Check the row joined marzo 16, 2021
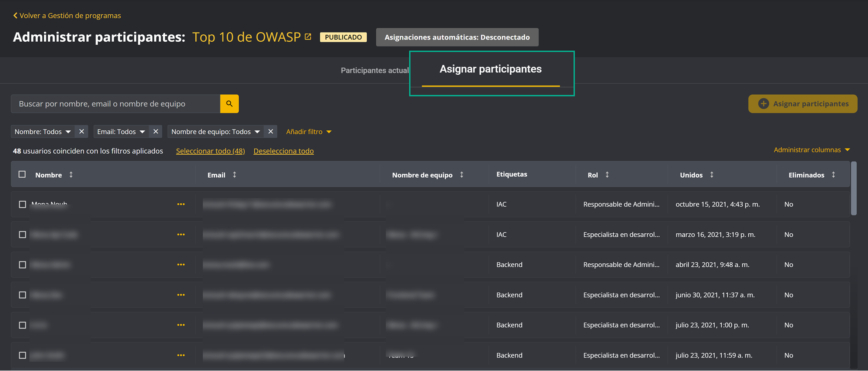 [x=23, y=235]
